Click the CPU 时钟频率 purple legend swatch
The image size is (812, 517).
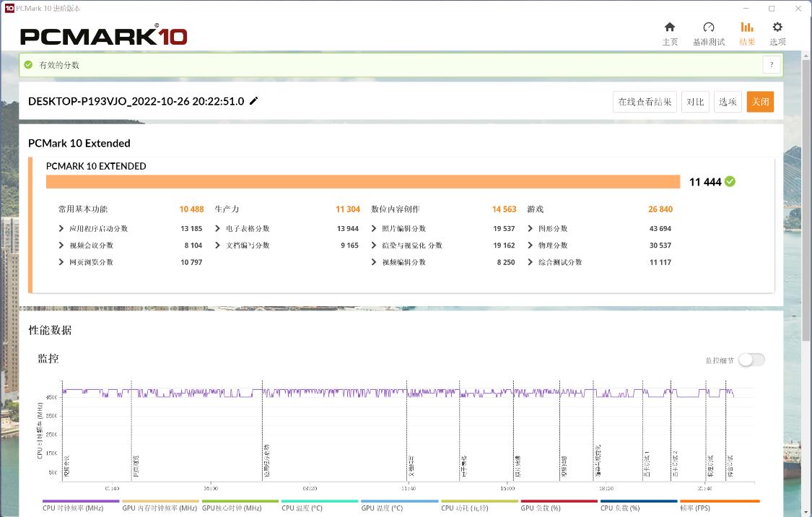(81, 501)
